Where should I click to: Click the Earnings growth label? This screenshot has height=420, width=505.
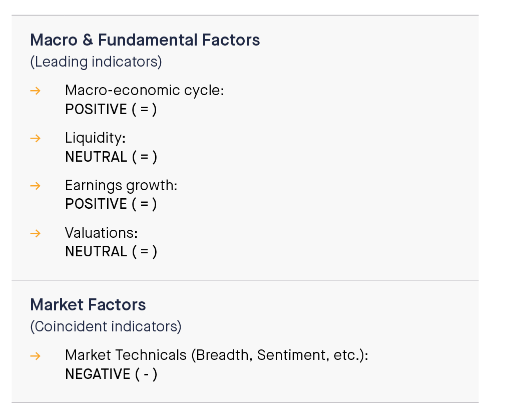pyautogui.click(x=121, y=186)
